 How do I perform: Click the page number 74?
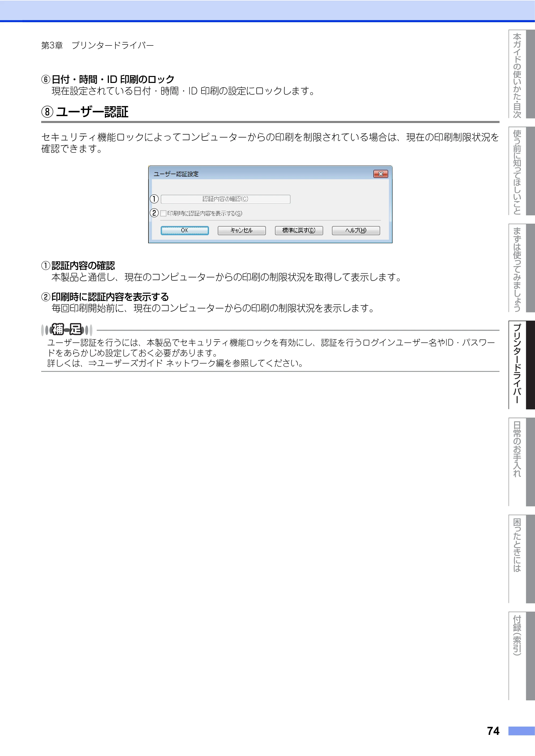[x=493, y=731]
